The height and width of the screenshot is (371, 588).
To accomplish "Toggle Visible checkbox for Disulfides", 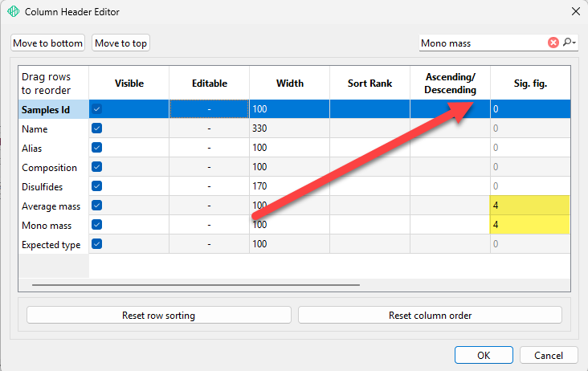I will [96, 186].
